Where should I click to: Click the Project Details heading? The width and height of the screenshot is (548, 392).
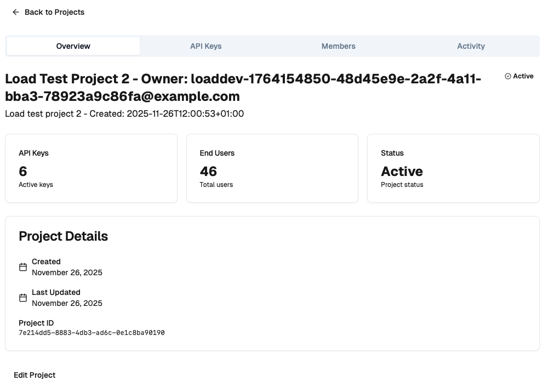point(63,236)
